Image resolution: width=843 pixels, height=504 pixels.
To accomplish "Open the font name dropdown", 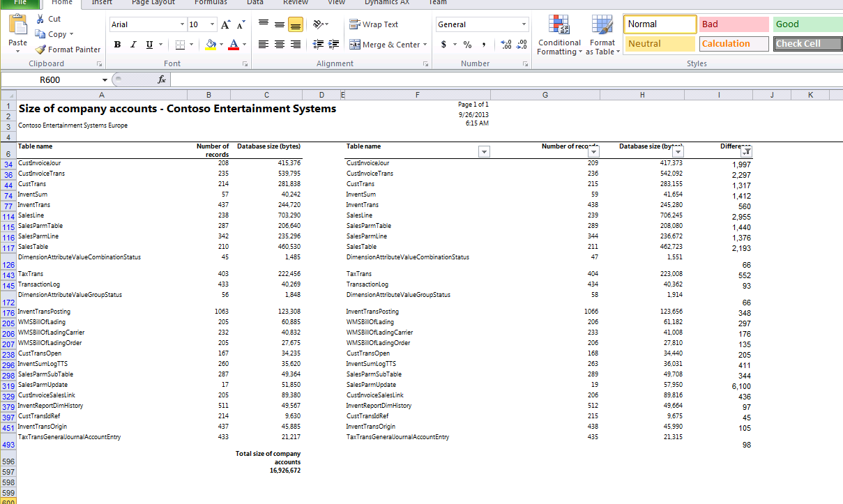I will pyautogui.click(x=181, y=24).
